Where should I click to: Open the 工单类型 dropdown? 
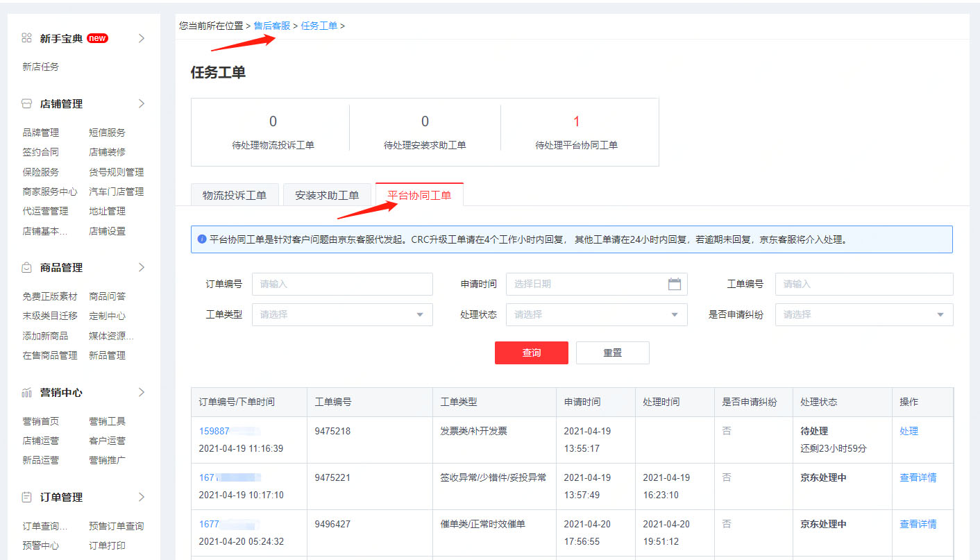(342, 314)
